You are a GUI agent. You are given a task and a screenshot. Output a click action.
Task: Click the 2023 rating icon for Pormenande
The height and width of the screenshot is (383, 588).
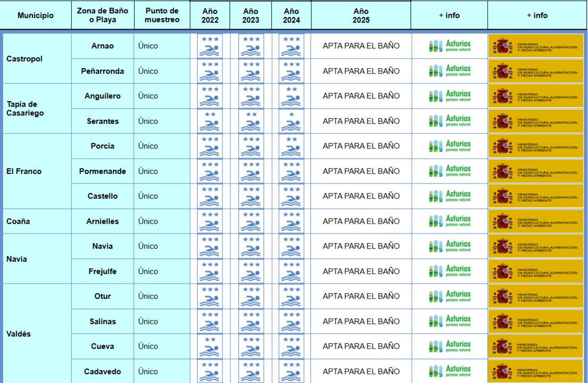251,171
